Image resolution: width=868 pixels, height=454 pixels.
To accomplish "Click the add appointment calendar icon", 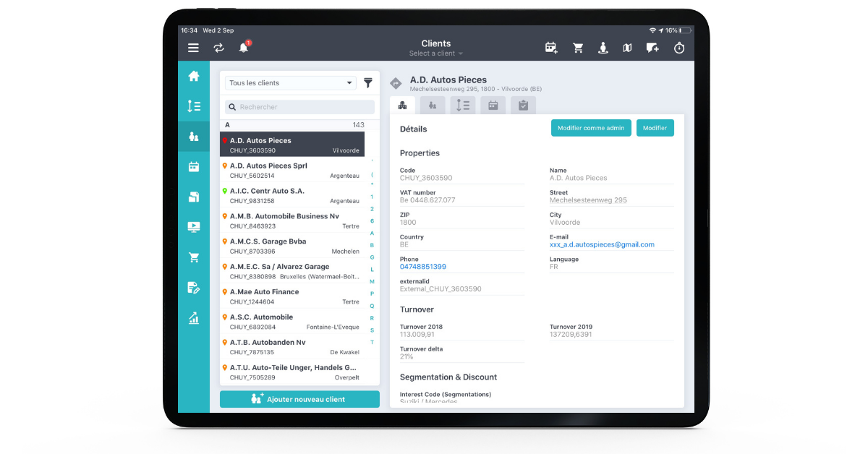I will 551,48.
